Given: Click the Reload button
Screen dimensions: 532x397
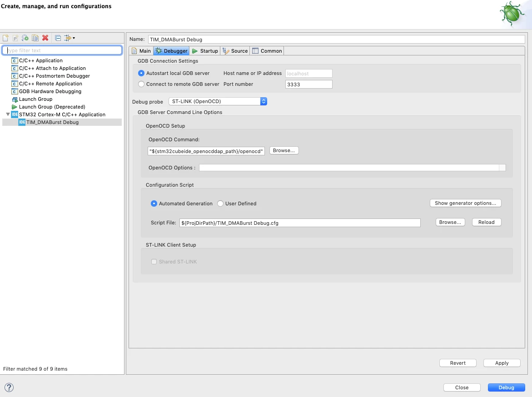Looking at the screenshot, I should 487,222.
